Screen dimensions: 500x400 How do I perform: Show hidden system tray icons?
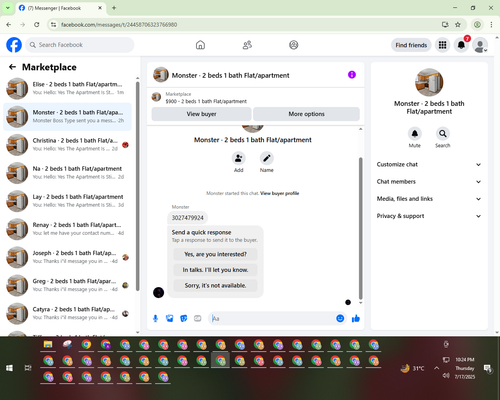pyautogui.click(x=436, y=368)
